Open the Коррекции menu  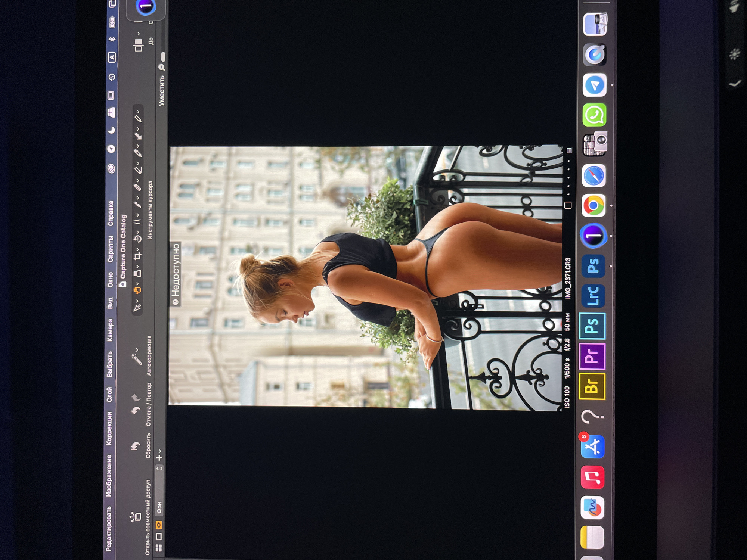109,428
